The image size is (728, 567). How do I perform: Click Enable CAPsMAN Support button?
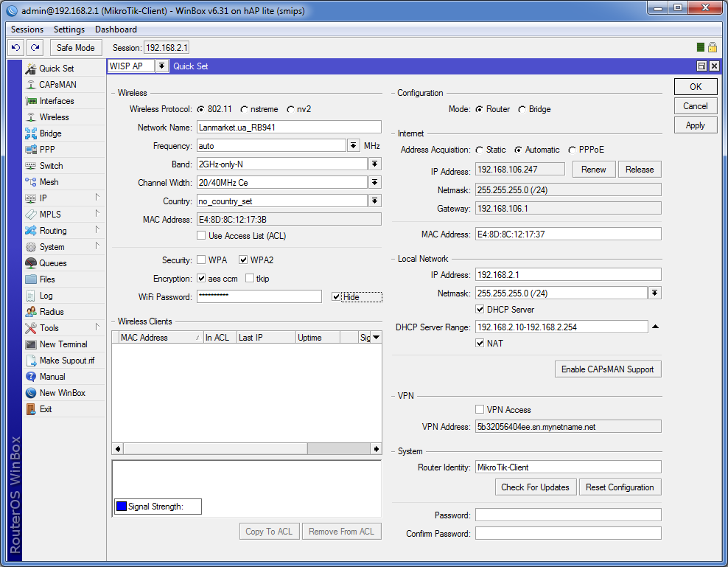(608, 369)
